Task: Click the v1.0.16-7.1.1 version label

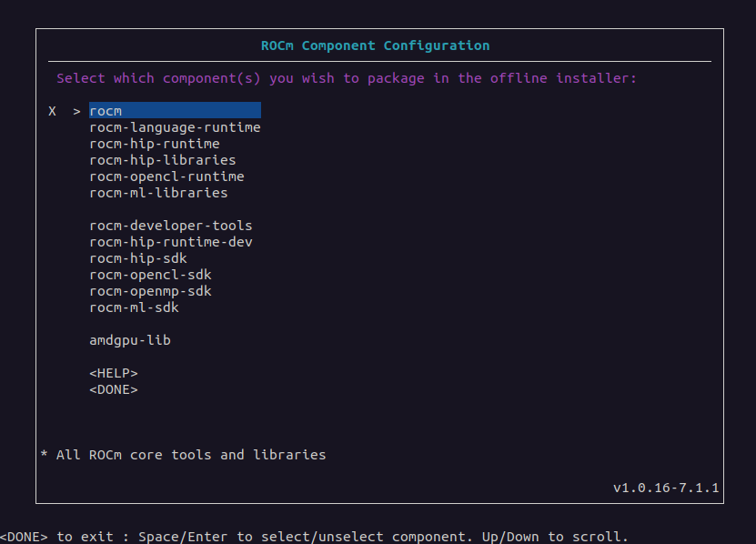Action: 666,488
